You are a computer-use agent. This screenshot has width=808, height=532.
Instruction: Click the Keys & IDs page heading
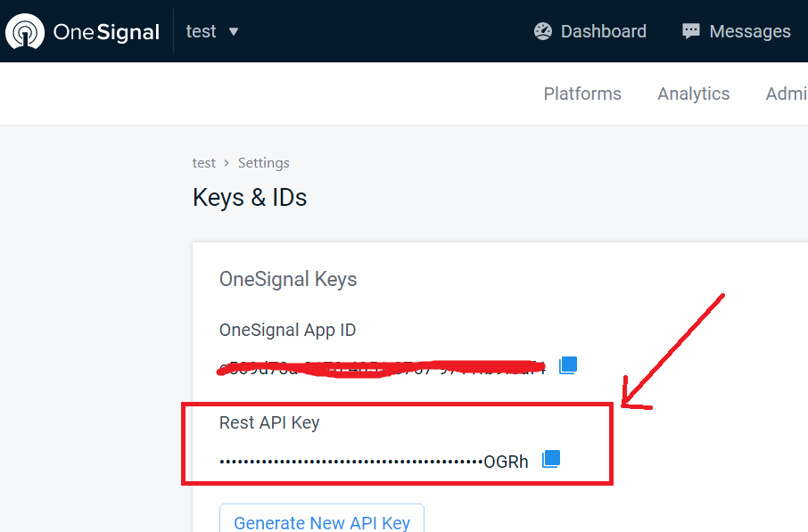250,197
